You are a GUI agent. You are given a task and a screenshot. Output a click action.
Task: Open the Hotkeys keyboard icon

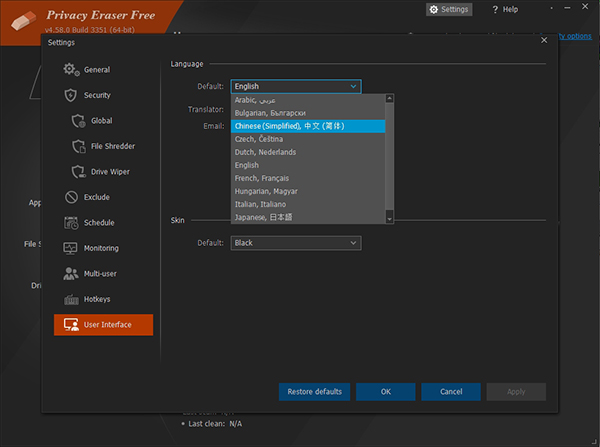[71, 299]
